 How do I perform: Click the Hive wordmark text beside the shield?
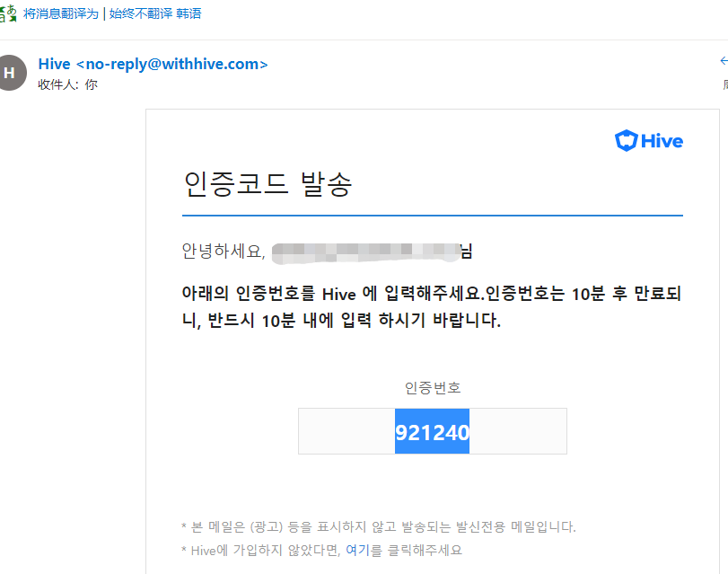pos(662,141)
